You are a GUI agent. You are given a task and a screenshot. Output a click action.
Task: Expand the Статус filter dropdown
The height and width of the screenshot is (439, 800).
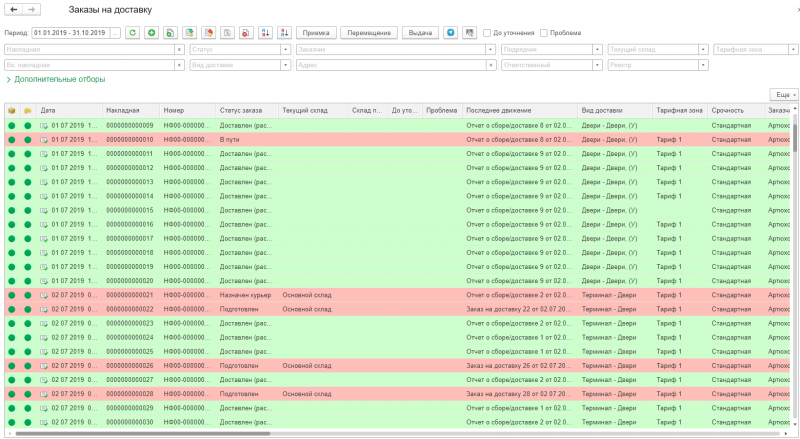[286, 49]
